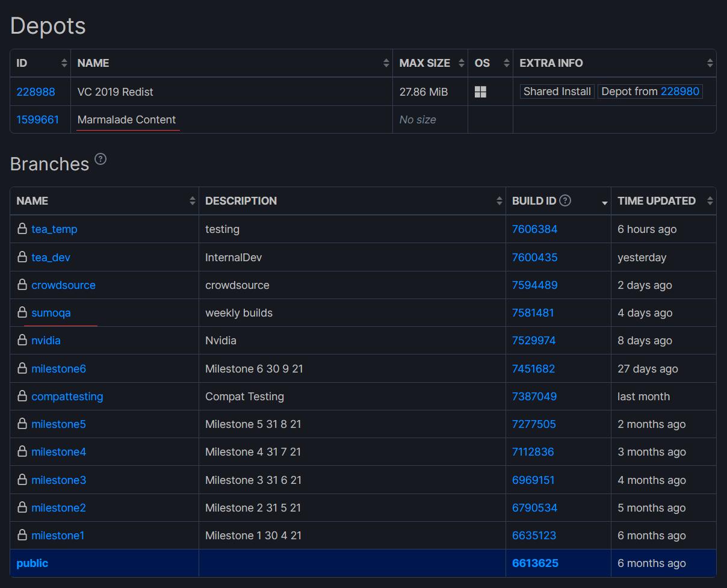Sort depots by OS column
Viewport: 727px width, 588px height.
coord(507,63)
